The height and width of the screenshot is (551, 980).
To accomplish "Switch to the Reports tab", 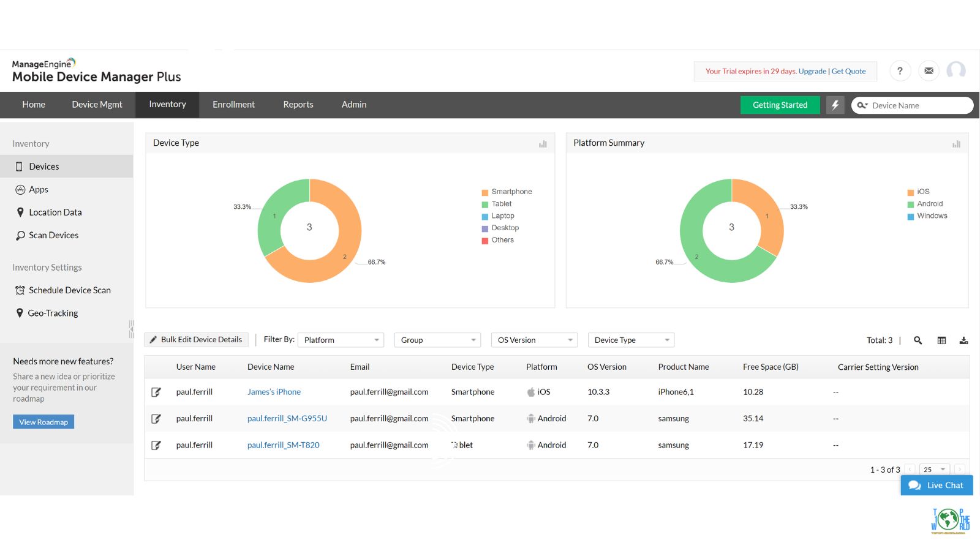I will tap(298, 105).
